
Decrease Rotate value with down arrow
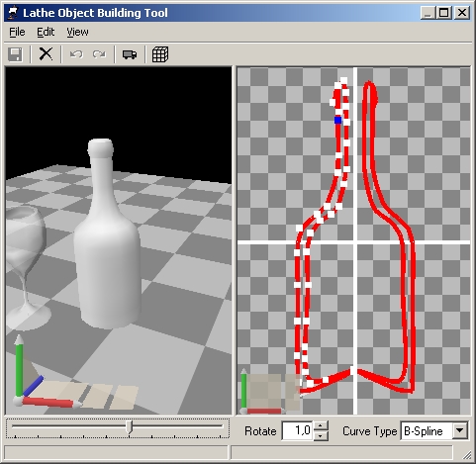pyautogui.click(x=321, y=435)
